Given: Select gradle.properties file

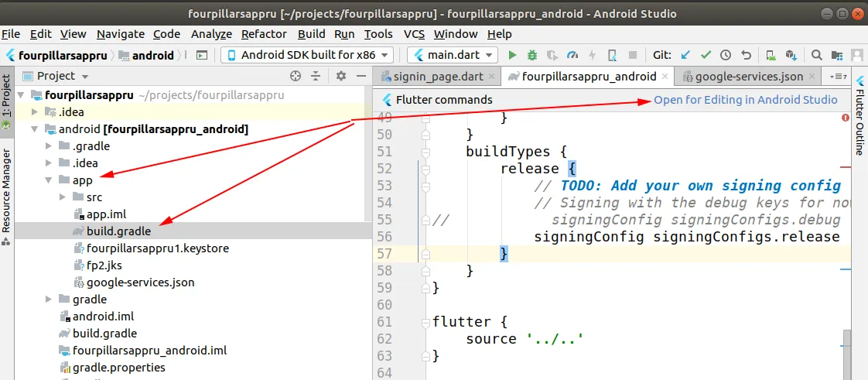Looking at the screenshot, I should (x=118, y=368).
